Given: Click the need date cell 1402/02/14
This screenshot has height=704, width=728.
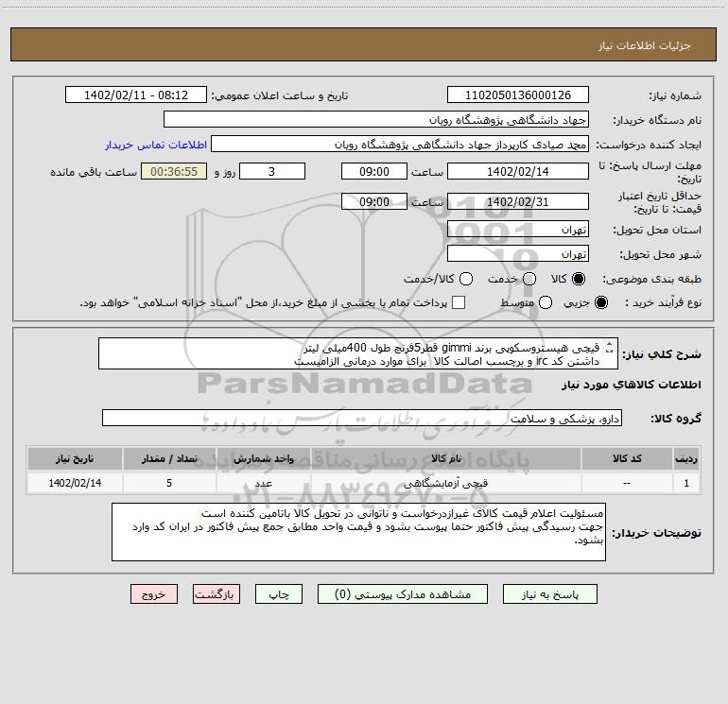Looking at the screenshot, I should click(75, 483).
